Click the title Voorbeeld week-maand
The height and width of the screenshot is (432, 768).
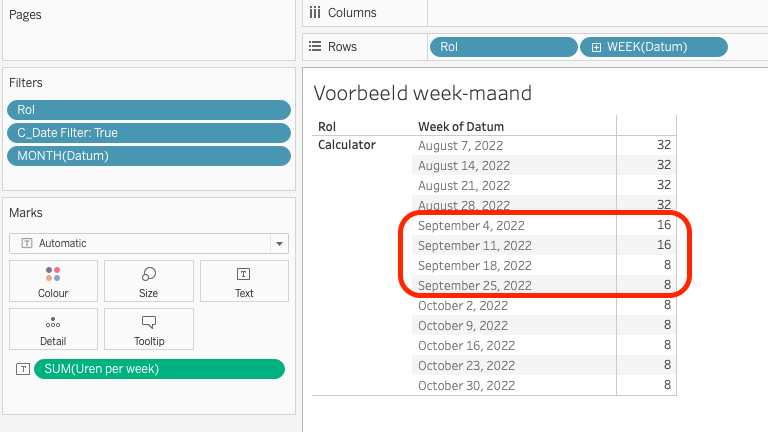[422, 94]
